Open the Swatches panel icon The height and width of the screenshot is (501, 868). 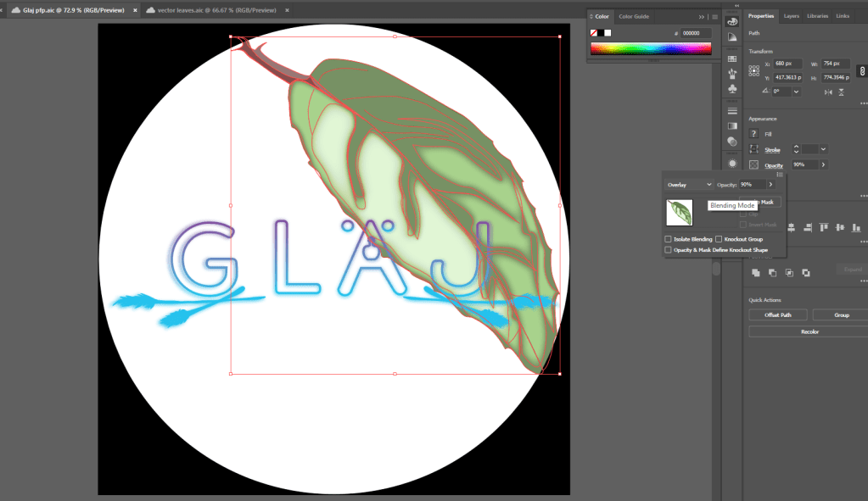pos(732,58)
